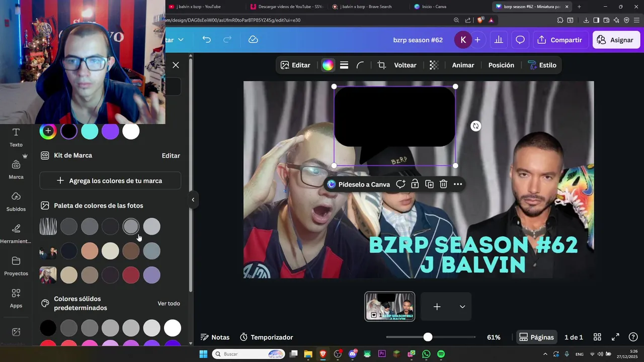Open grid view of pages
This screenshot has width=644, height=362.
point(597,337)
